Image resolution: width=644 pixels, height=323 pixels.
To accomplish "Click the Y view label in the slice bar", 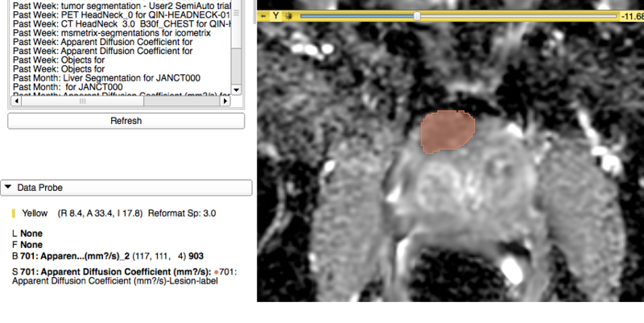I will (275, 15).
